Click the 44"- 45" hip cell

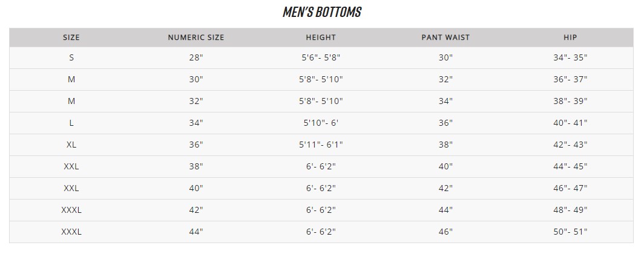[x=570, y=167]
